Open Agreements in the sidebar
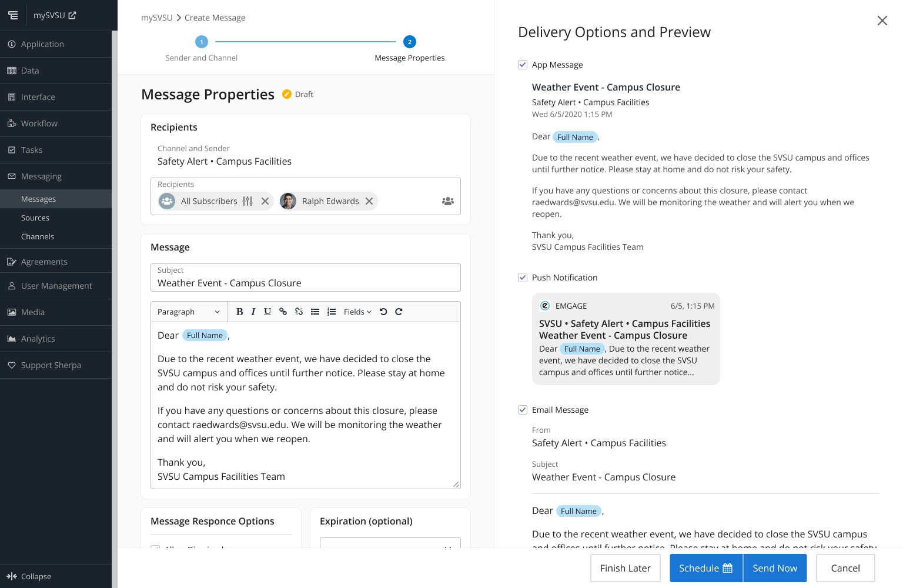The height and width of the screenshot is (588, 903). point(56,262)
